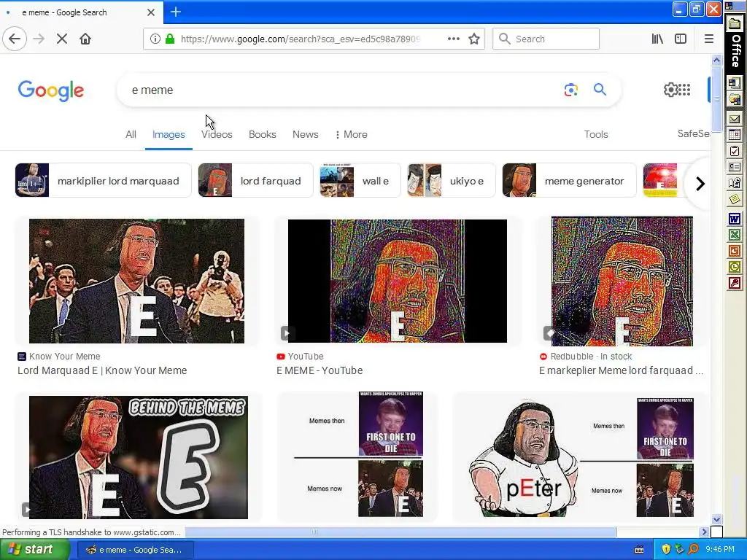Click the Google logo
This screenshot has height=560, width=747.
[51, 90]
